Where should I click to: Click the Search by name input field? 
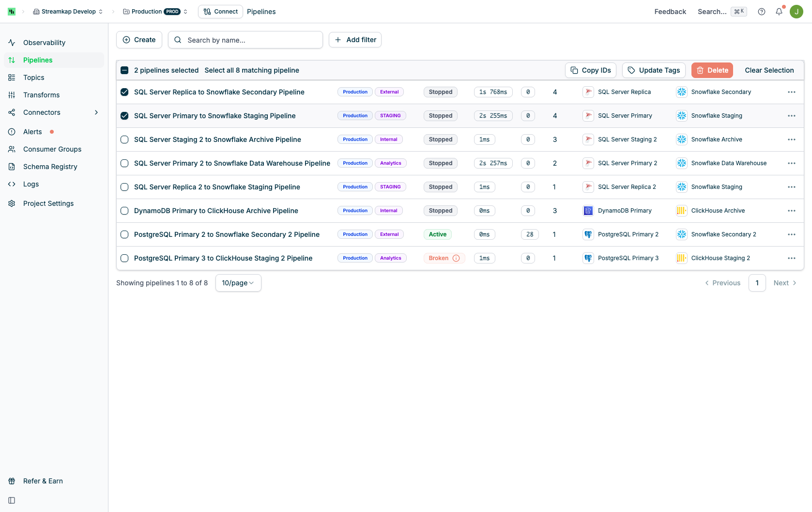pos(245,40)
